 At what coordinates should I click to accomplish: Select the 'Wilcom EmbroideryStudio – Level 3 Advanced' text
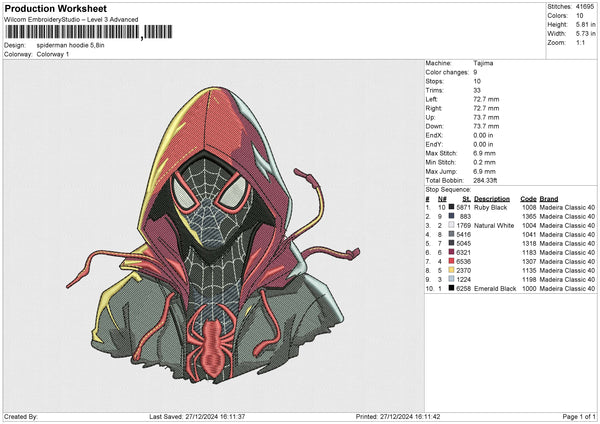point(71,20)
